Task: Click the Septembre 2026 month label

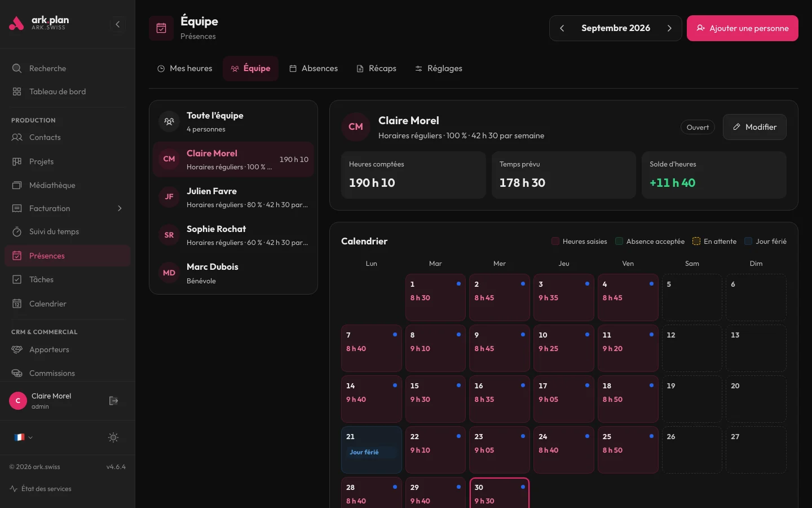Action: click(x=616, y=28)
